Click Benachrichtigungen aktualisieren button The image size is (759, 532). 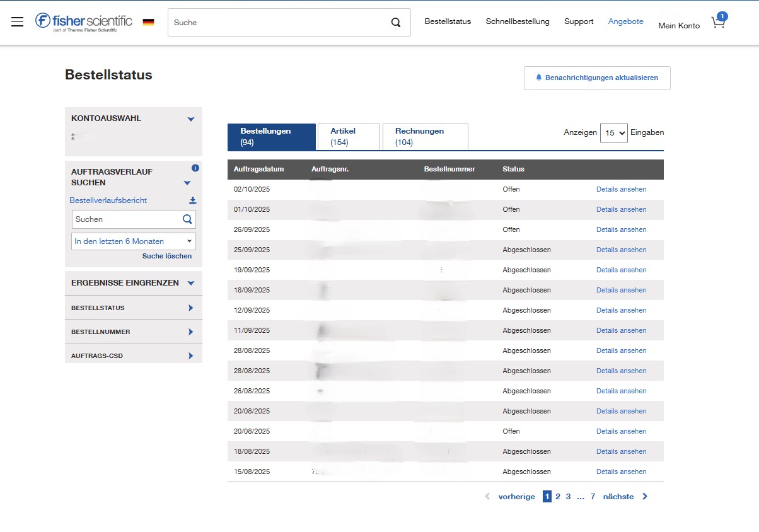tap(596, 78)
